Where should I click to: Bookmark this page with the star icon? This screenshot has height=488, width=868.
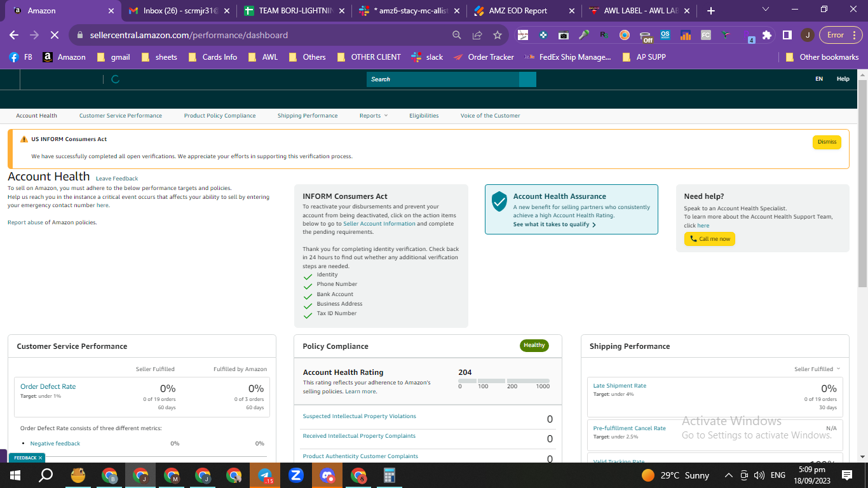tap(498, 35)
